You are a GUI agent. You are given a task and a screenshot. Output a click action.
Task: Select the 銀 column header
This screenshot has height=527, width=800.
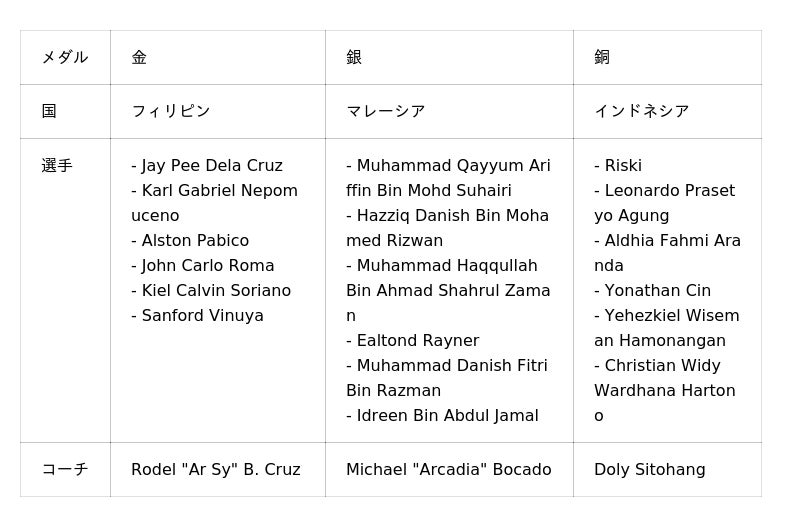(x=354, y=58)
